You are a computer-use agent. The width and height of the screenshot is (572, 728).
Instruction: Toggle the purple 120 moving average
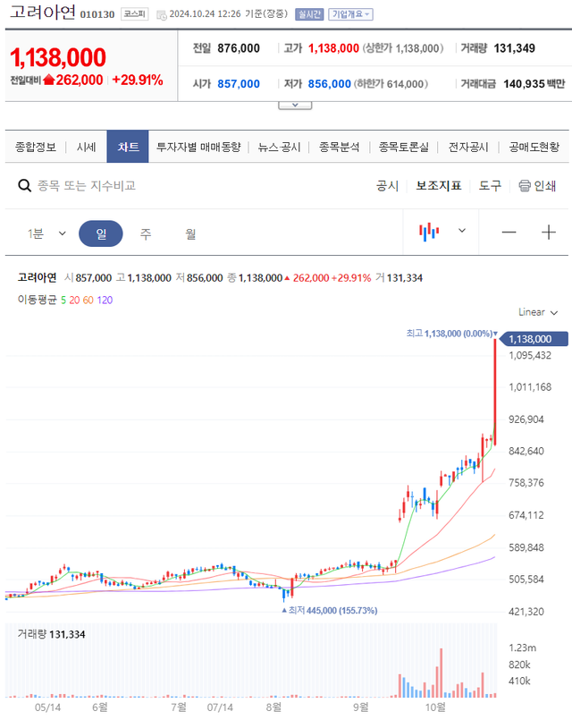pyautogui.click(x=105, y=300)
